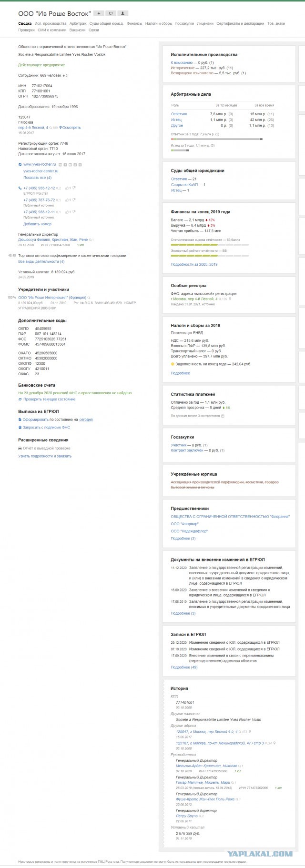Image resolution: width=305 pixels, height=868 pixels.
Task: Expand Подробнее (49) under Записи в ЕГРЮЛ
Action: (184, 667)
